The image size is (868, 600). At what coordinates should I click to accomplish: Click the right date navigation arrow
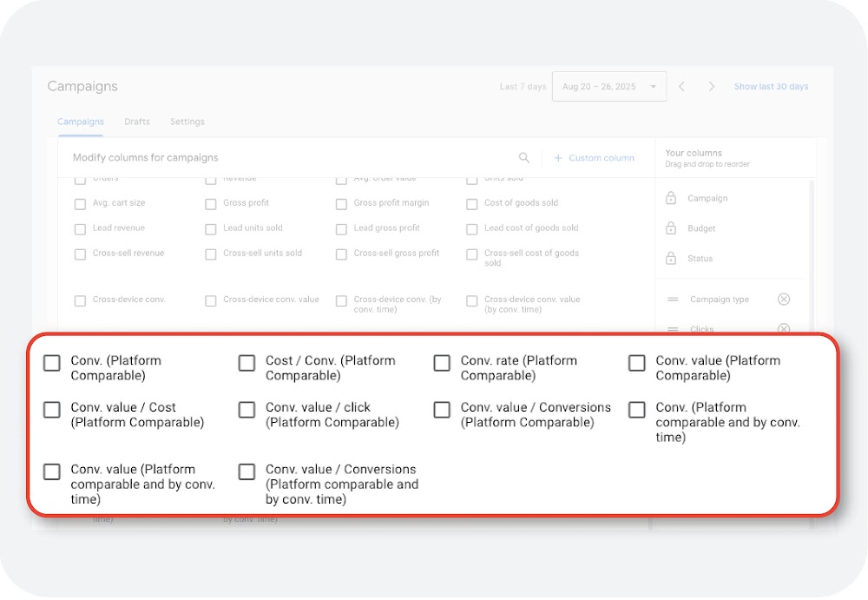(x=711, y=86)
